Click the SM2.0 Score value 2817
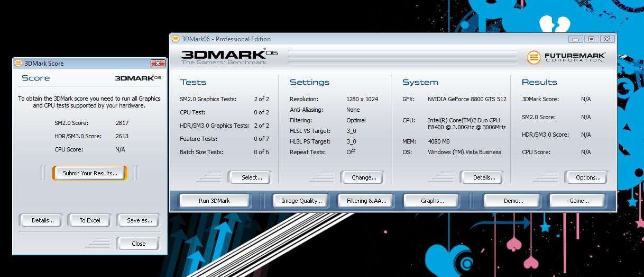 [x=122, y=123]
